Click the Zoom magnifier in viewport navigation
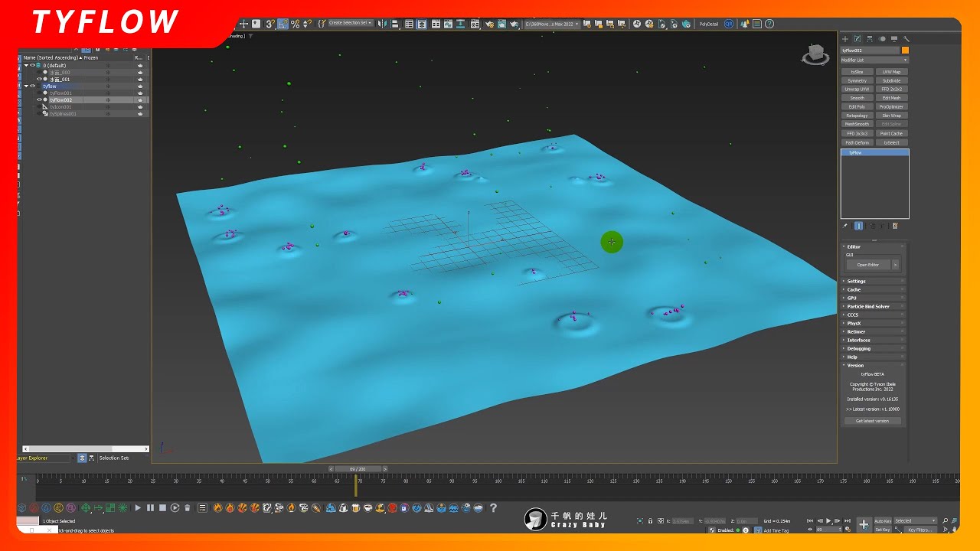Screen dimensions: 980x551 tap(946, 521)
